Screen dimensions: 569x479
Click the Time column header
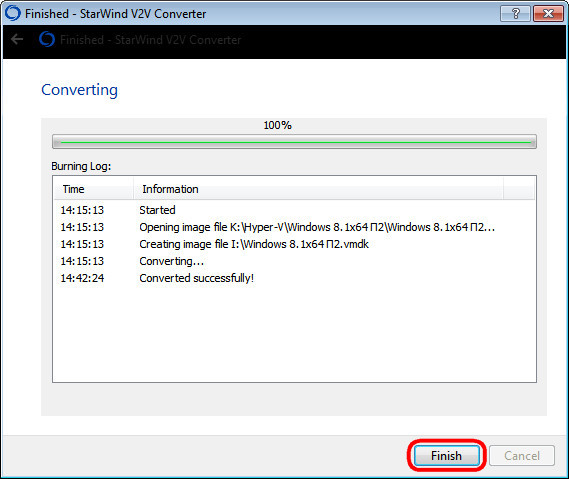click(x=94, y=189)
